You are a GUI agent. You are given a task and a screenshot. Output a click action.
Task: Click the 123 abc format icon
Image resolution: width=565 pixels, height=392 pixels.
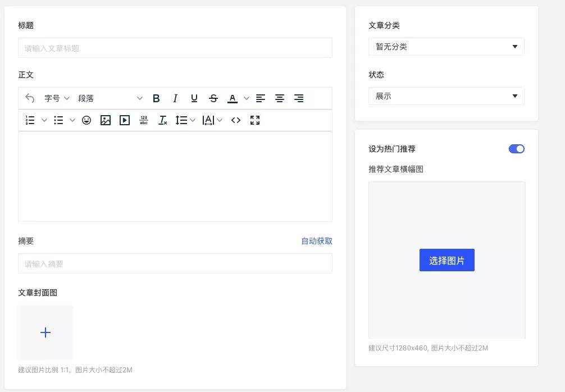tap(144, 120)
